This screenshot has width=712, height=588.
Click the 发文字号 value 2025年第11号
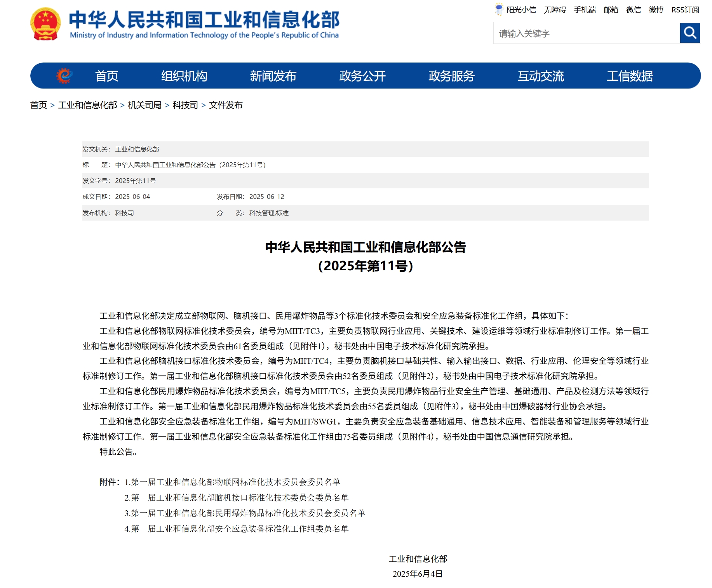pyautogui.click(x=136, y=181)
